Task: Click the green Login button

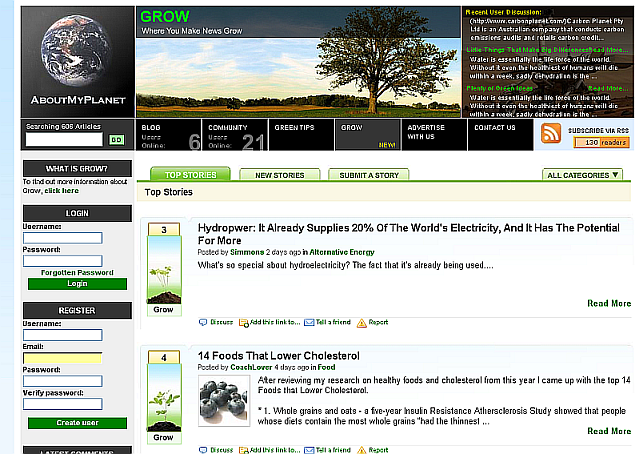Action: pos(78,284)
